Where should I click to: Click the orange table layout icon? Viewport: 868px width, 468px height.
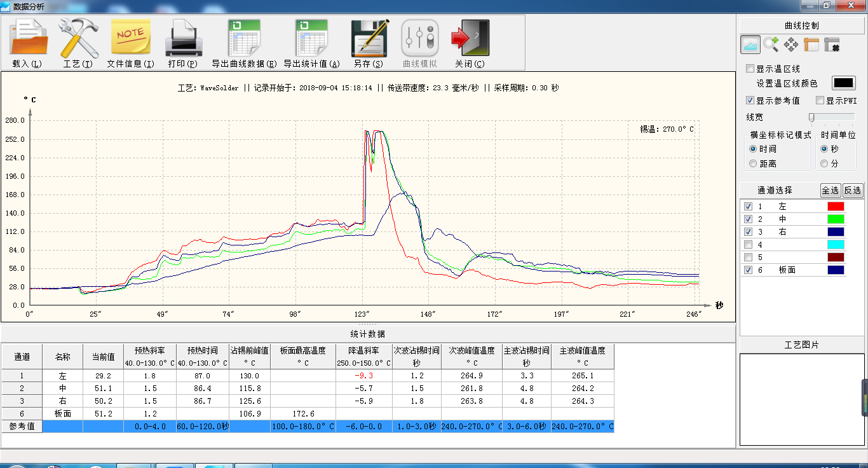[x=811, y=45]
